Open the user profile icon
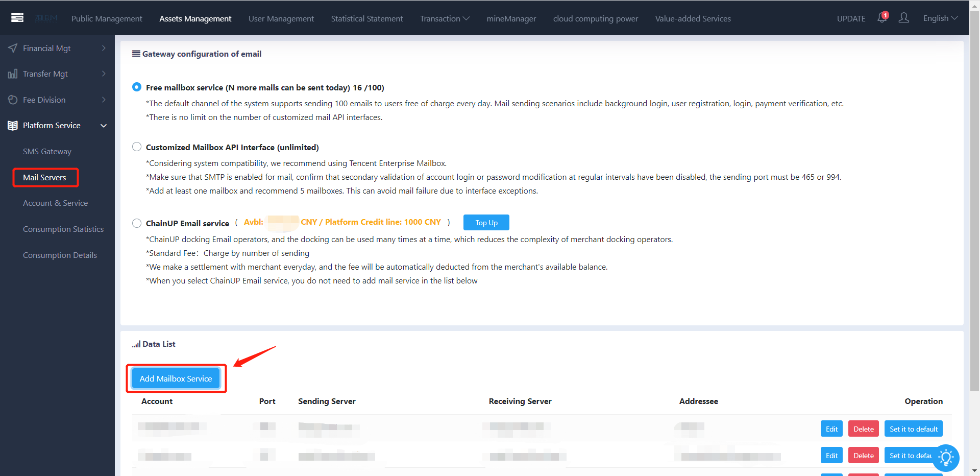This screenshot has height=476, width=980. pyautogui.click(x=904, y=18)
